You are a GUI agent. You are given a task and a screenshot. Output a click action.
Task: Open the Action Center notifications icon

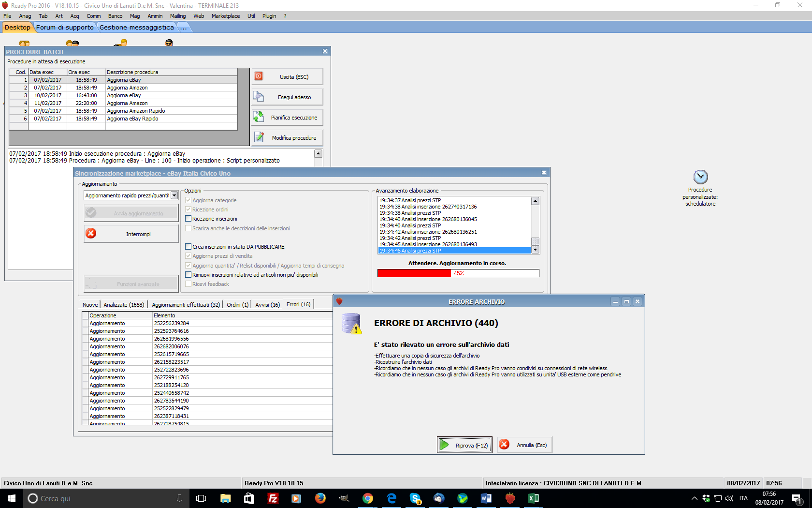[797, 498]
